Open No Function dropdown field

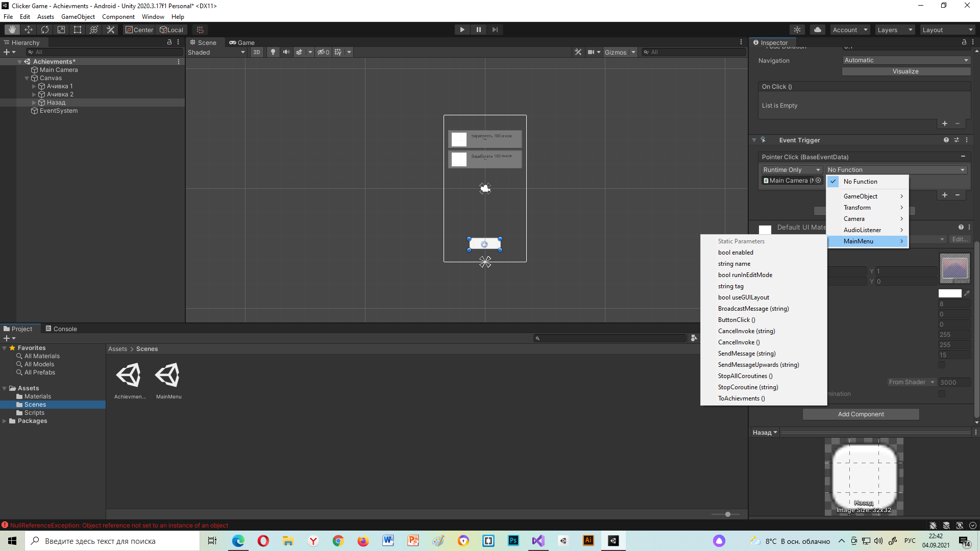[896, 170]
